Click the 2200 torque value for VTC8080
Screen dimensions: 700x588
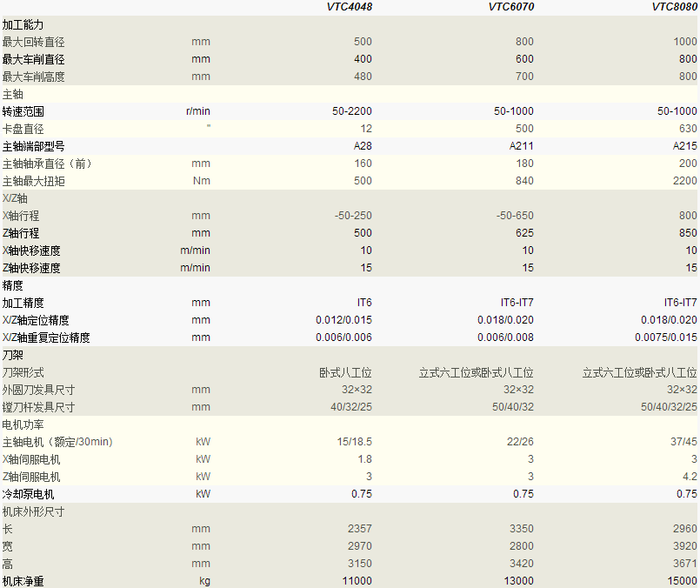point(685,181)
